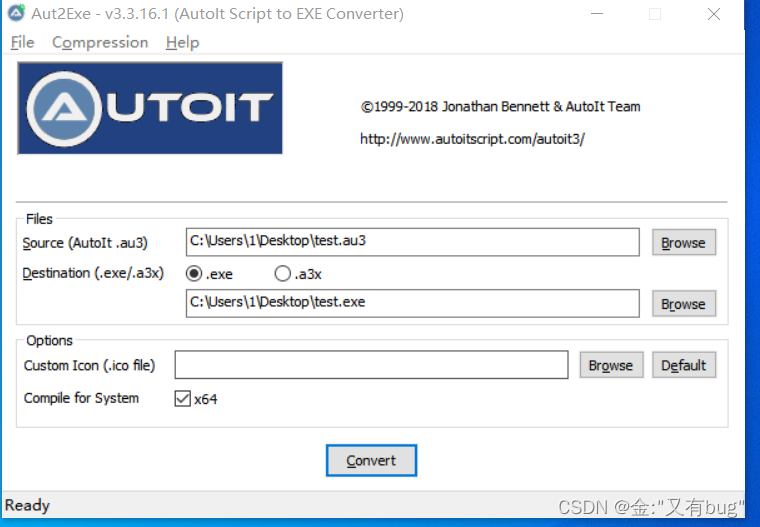Close the Aut2Exe window
Screen dimensions: 760x527
click(x=713, y=14)
